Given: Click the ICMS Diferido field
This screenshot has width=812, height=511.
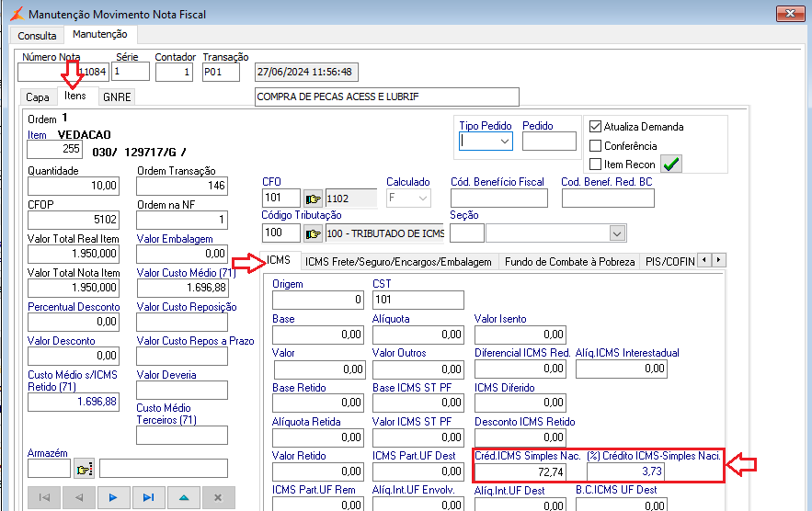Looking at the screenshot, I should [520, 403].
